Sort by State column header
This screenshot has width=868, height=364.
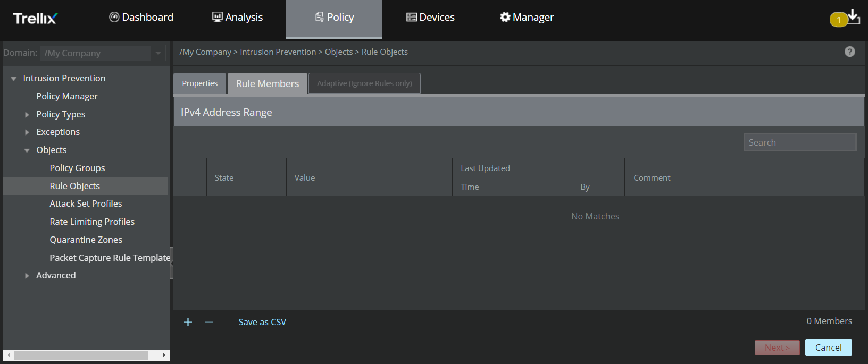coord(246,177)
